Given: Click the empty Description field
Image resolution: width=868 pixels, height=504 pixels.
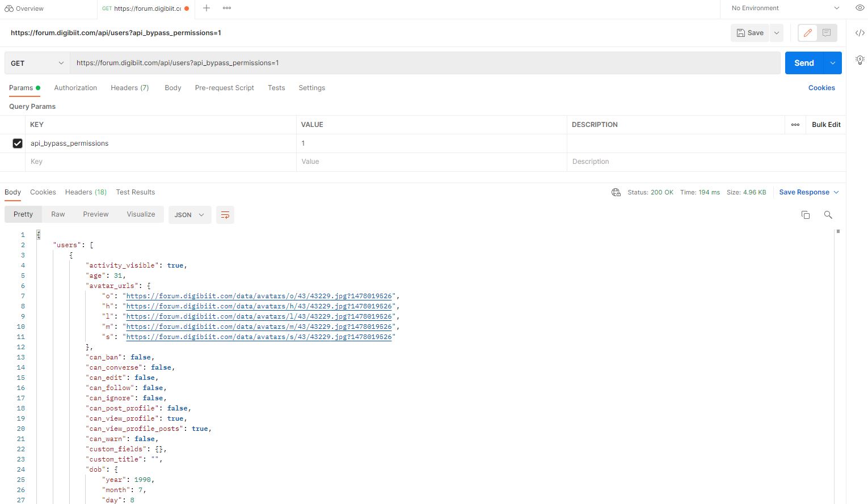Looking at the screenshot, I should tap(706, 162).
